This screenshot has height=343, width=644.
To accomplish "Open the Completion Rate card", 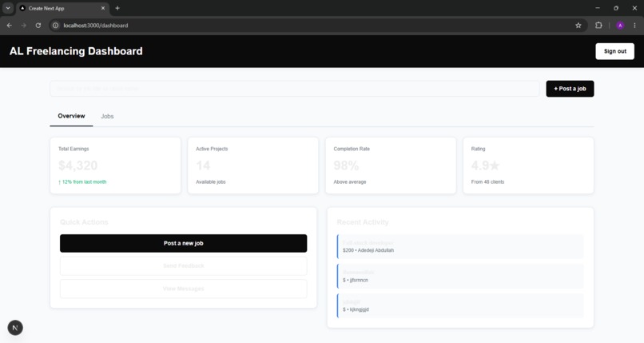I will (391, 166).
